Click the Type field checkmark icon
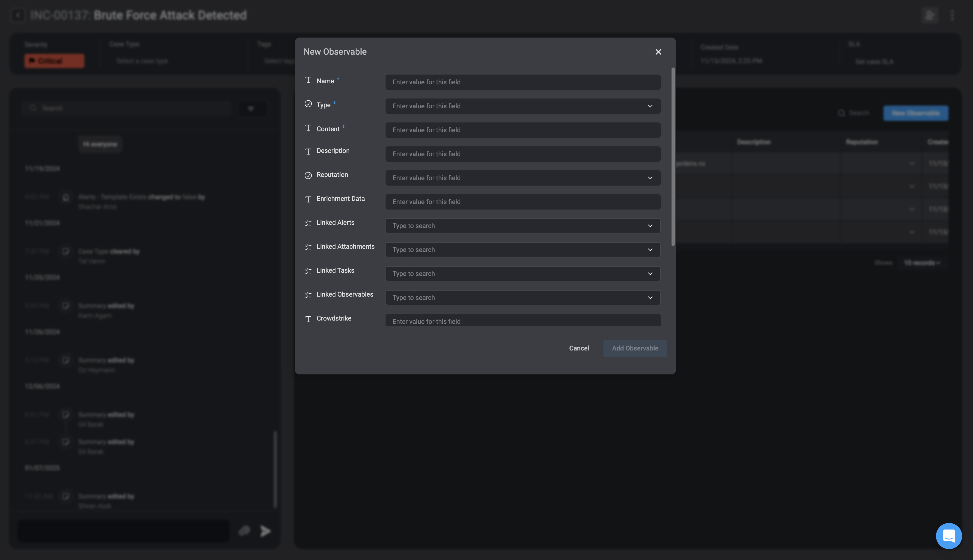The height and width of the screenshot is (560, 973). (308, 104)
